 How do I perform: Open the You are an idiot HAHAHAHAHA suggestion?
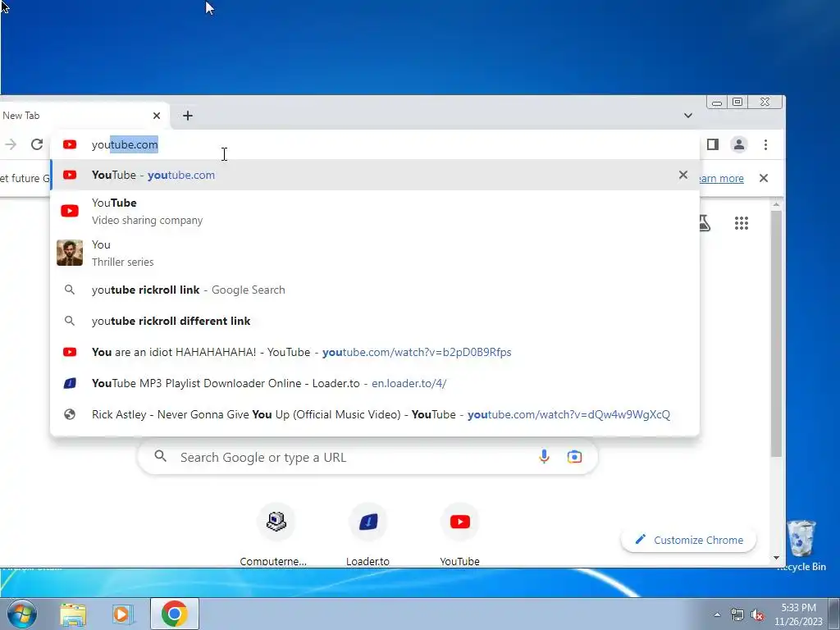click(x=374, y=352)
